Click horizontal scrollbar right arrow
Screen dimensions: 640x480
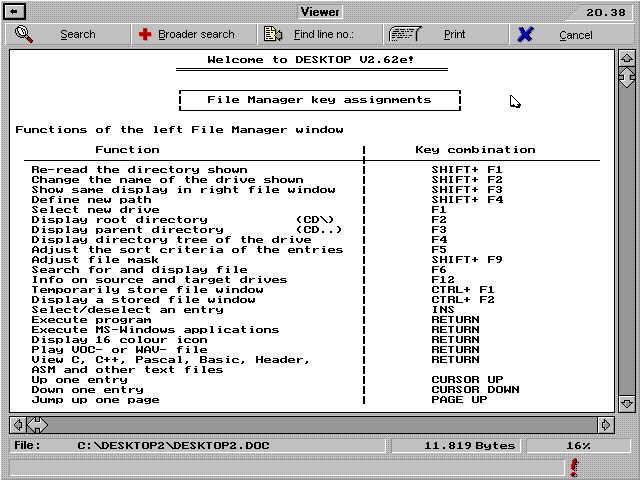tap(606, 425)
